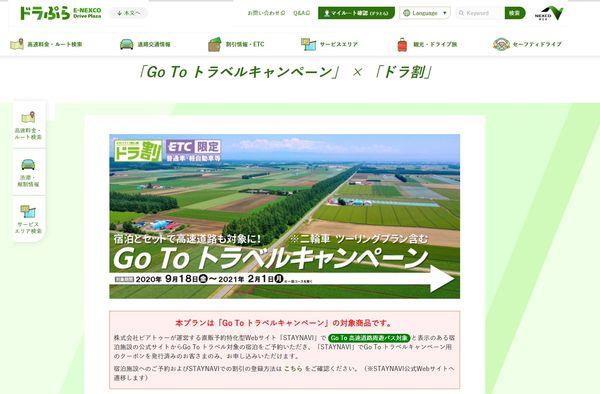Image resolution: width=600 pixels, height=394 pixels.
Task: Click the car icon for 道路交通情報
Action: pos(127,44)
